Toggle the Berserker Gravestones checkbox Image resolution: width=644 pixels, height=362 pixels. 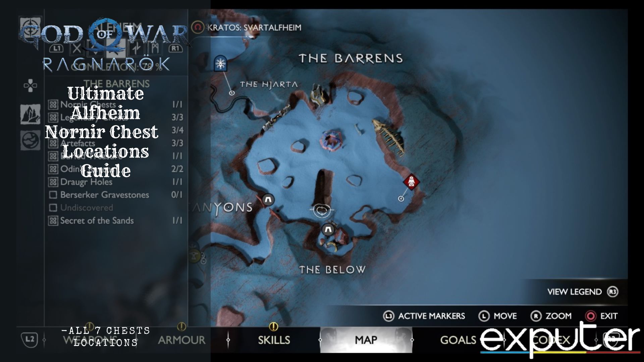tap(52, 194)
